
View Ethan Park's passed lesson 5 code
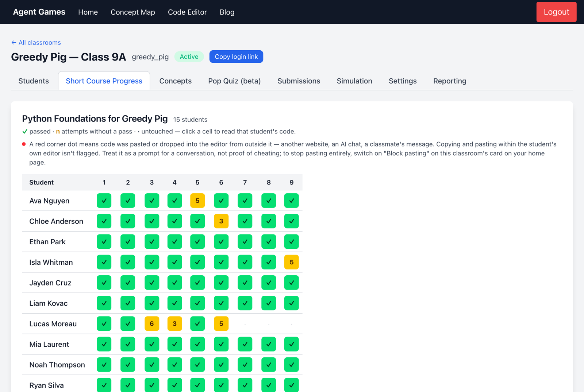tap(197, 241)
